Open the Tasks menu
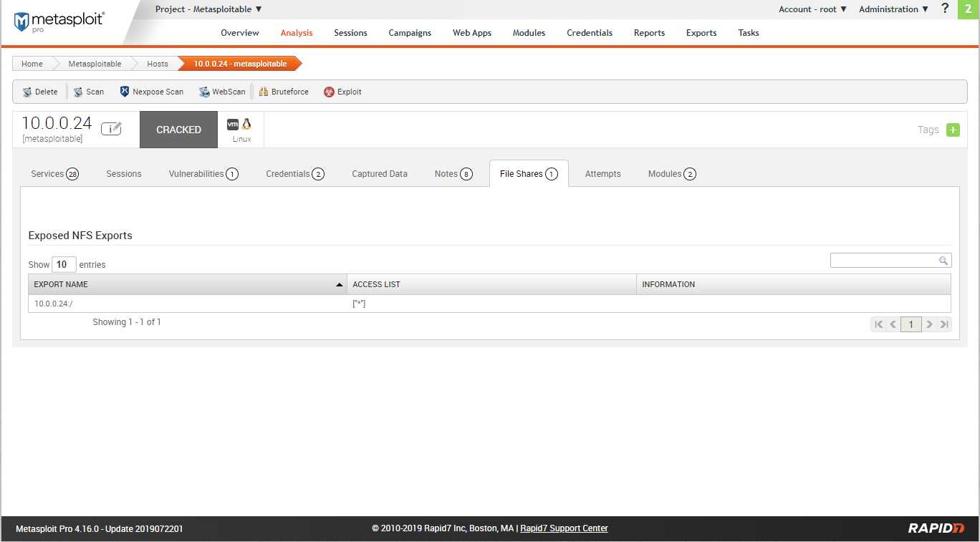Image resolution: width=980 pixels, height=542 pixels. point(749,33)
